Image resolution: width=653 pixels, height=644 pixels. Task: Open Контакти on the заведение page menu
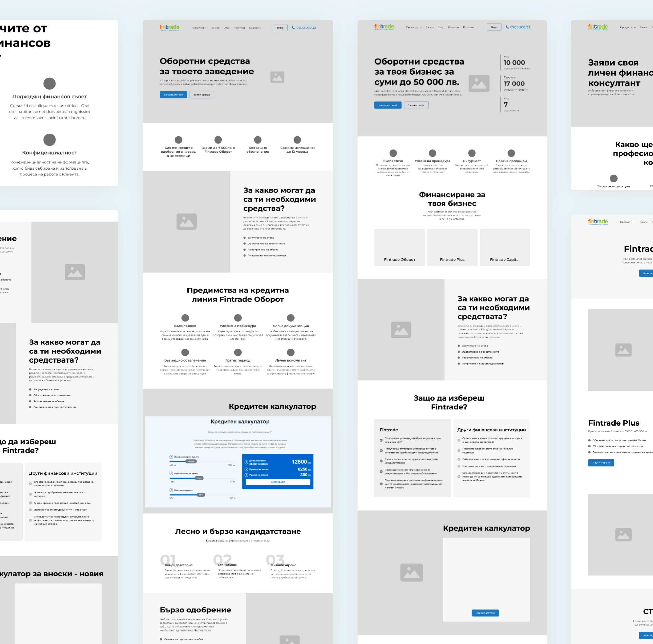tap(255, 28)
